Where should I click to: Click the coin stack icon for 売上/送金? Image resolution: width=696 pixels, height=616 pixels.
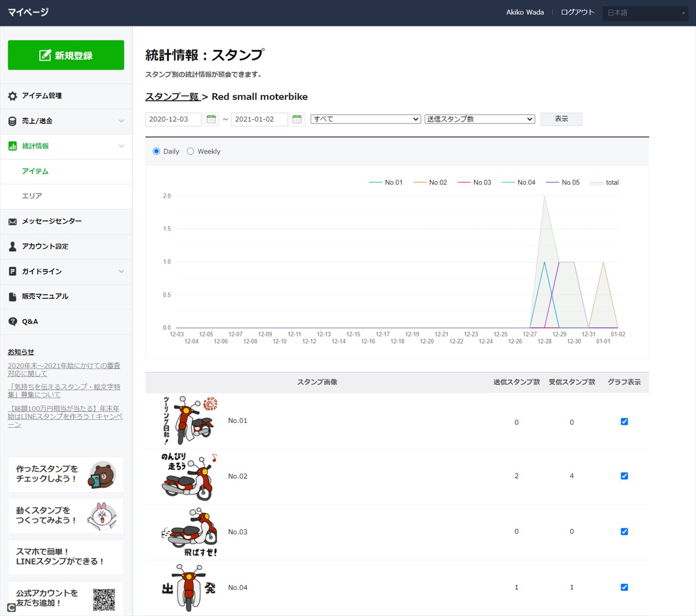tap(13, 121)
